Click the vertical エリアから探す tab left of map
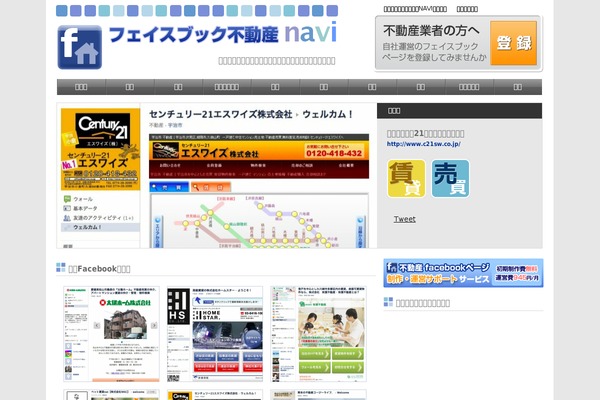 [x=158, y=232]
